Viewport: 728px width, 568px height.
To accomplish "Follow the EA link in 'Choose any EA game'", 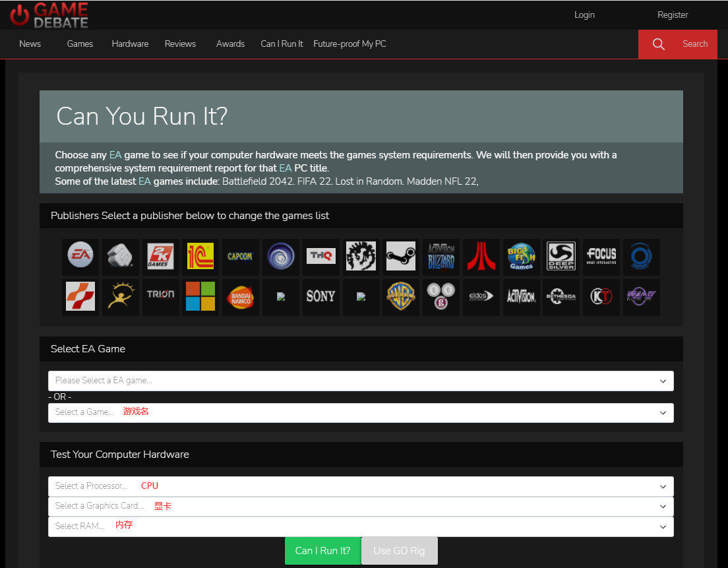I will tap(115, 155).
